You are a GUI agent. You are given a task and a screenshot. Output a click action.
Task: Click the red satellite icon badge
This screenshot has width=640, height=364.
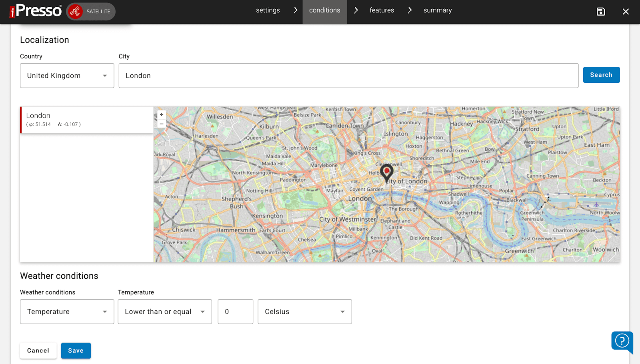coord(75,12)
